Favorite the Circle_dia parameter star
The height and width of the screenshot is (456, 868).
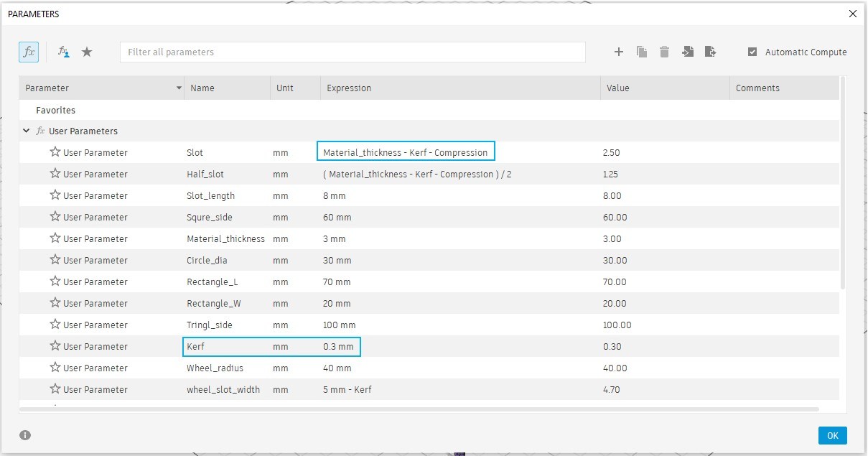(55, 260)
